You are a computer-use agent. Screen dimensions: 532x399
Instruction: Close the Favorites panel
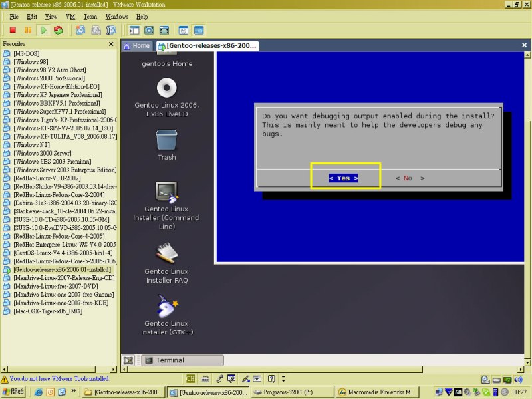(111, 44)
